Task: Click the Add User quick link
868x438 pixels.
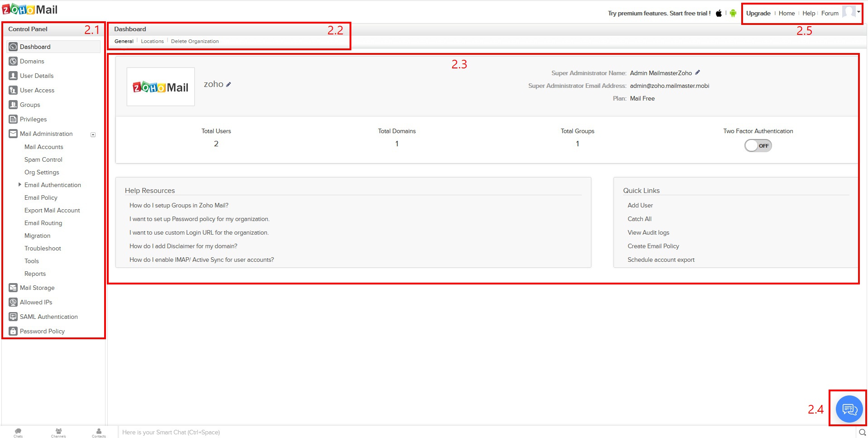Action: (640, 205)
